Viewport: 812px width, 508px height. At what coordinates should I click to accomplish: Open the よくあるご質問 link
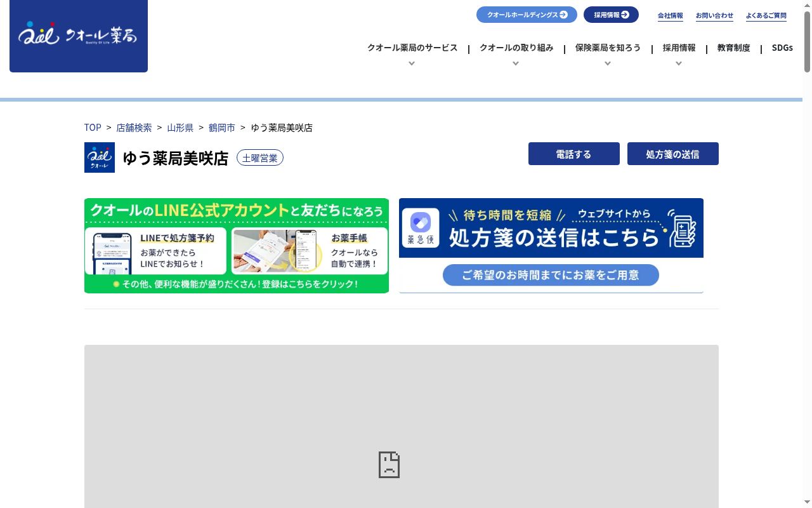pos(766,15)
